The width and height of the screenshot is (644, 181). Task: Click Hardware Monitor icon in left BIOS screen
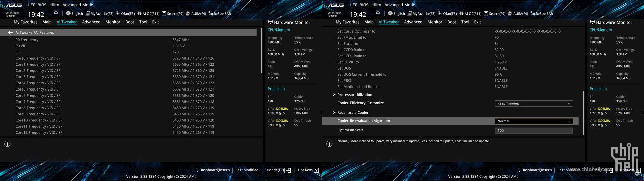270,22
